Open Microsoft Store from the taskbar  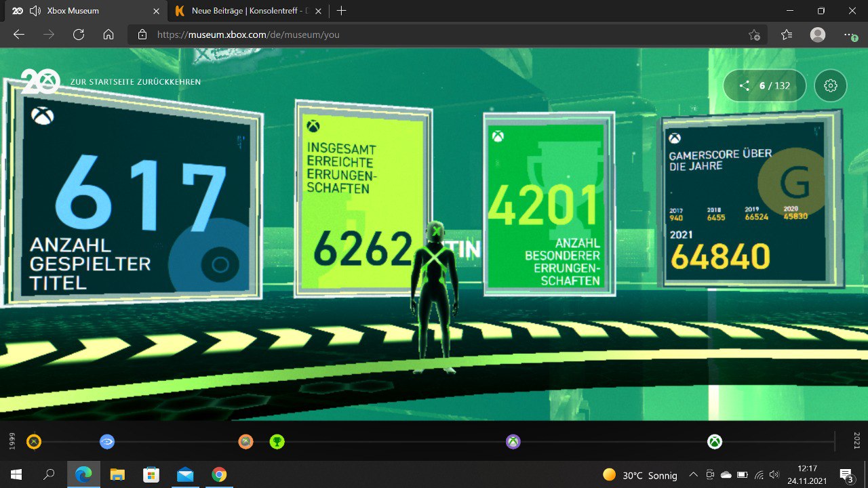(151, 474)
